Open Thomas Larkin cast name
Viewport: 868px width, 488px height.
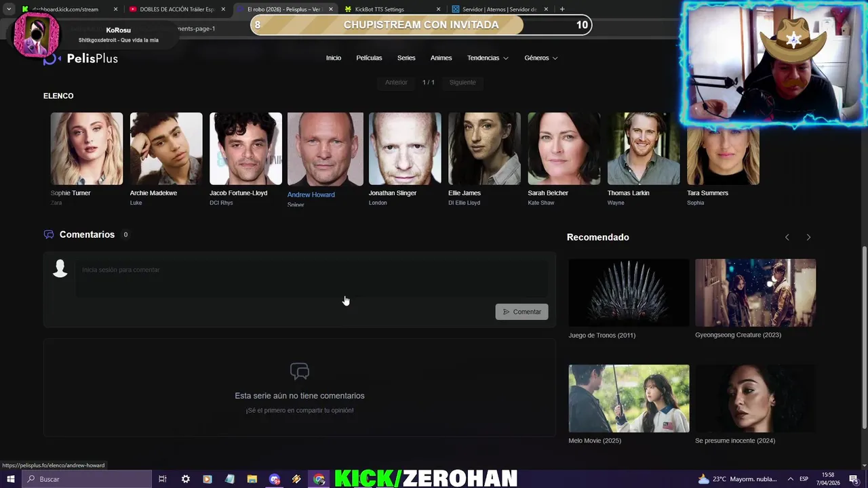628,193
